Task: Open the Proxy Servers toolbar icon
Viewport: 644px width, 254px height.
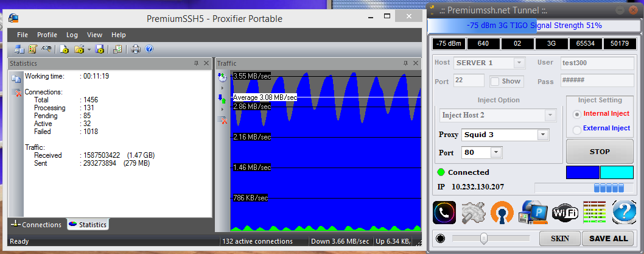Action: pos(19,49)
